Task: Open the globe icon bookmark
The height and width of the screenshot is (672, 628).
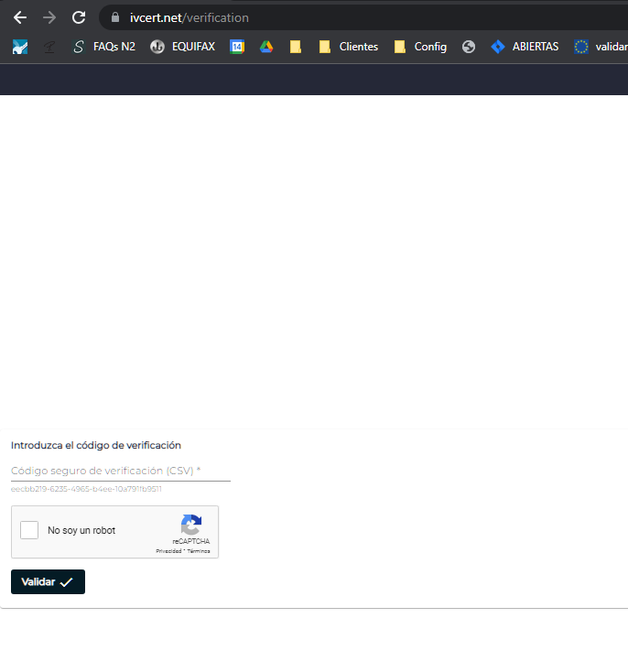Action: click(x=469, y=47)
